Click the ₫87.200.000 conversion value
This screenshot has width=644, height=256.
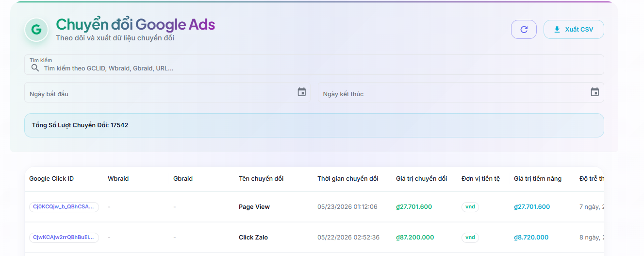click(415, 238)
